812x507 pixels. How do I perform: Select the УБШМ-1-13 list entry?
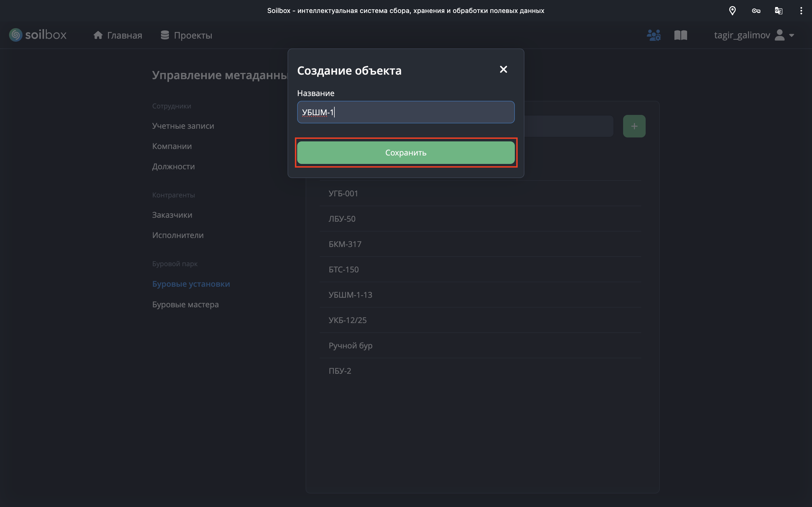[350, 295]
